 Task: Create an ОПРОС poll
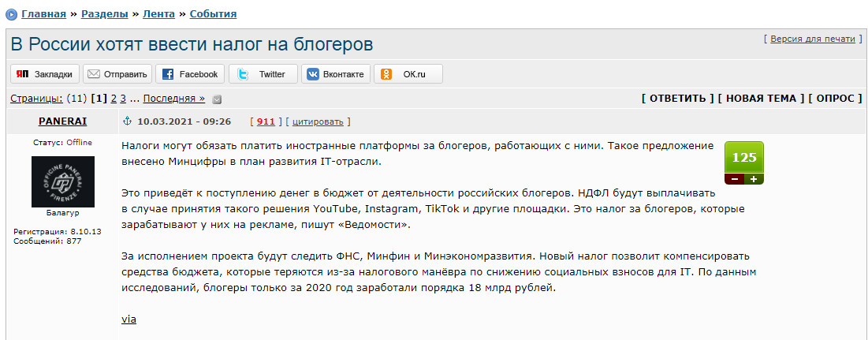pos(836,99)
